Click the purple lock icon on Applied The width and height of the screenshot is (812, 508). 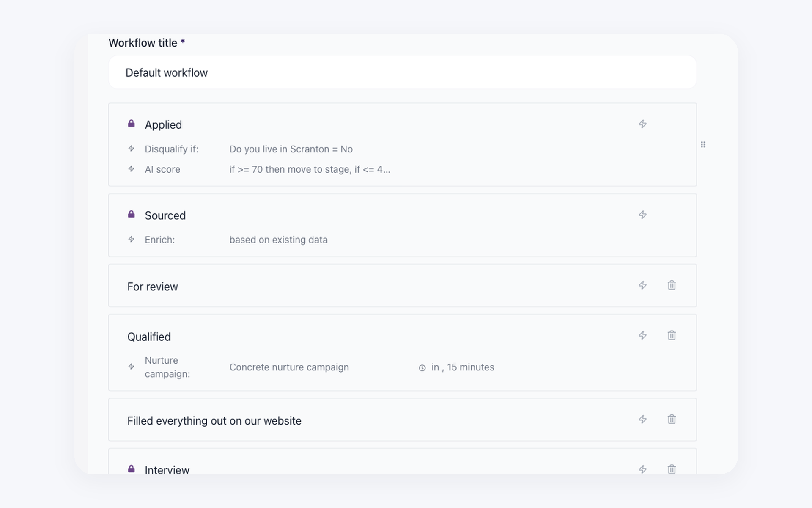click(x=131, y=123)
